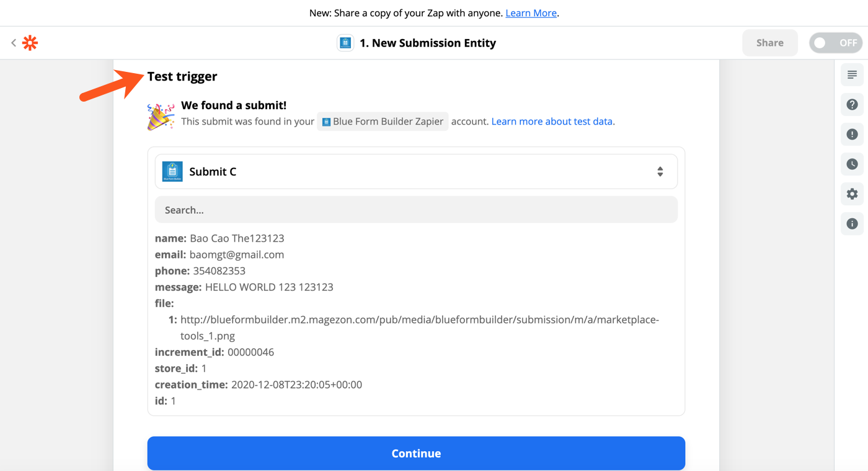View Zap issues via the alert icon
The image size is (868, 471).
[x=852, y=134]
